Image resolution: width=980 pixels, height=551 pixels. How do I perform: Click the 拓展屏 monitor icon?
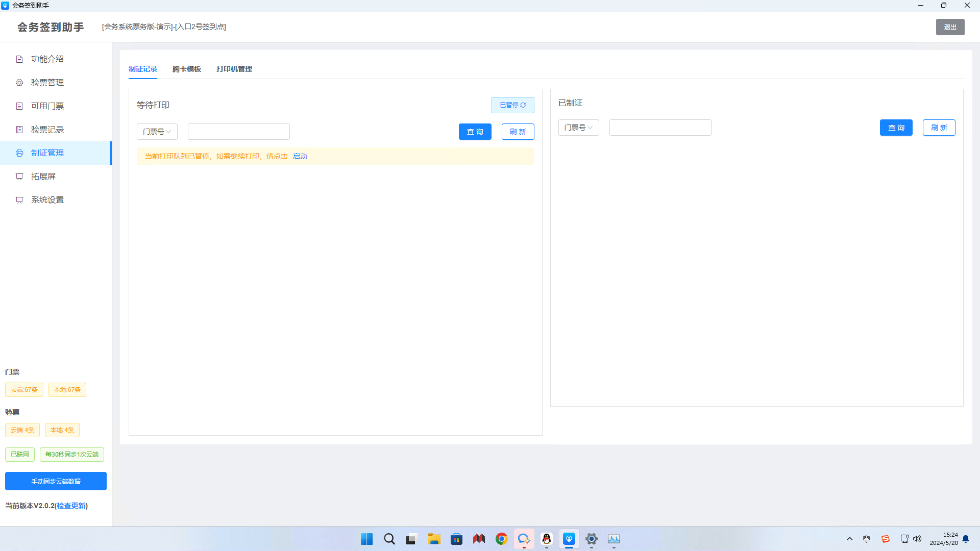pos(19,177)
